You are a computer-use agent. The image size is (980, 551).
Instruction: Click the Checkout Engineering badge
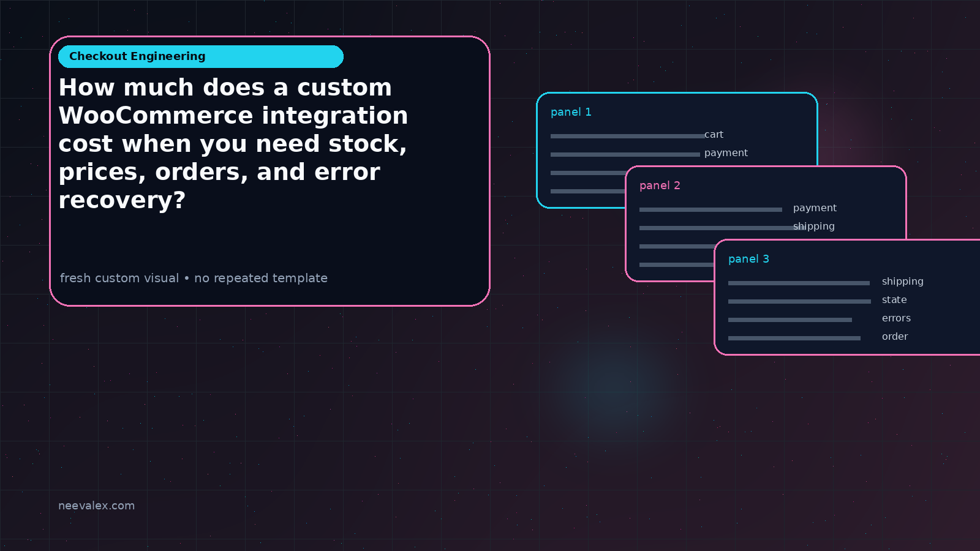coord(201,56)
